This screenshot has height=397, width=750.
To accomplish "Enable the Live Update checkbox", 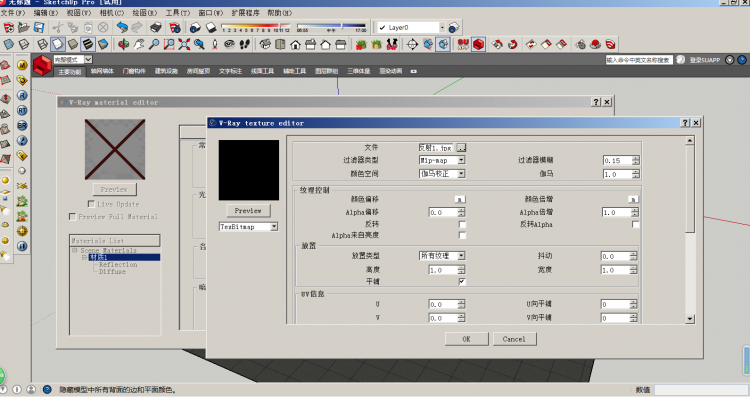I will tap(91, 204).
